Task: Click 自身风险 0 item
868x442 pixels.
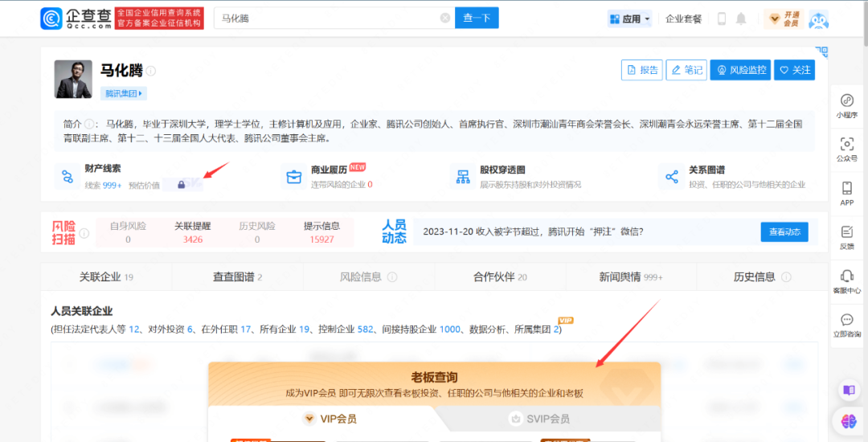Action: click(128, 232)
